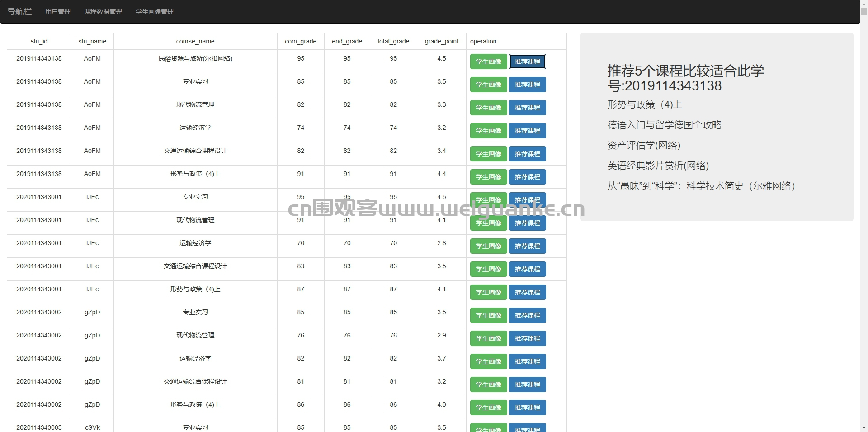
Task: Click 推荐课程 for AoFM 运输经济学 row
Action: [x=528, y=131]
